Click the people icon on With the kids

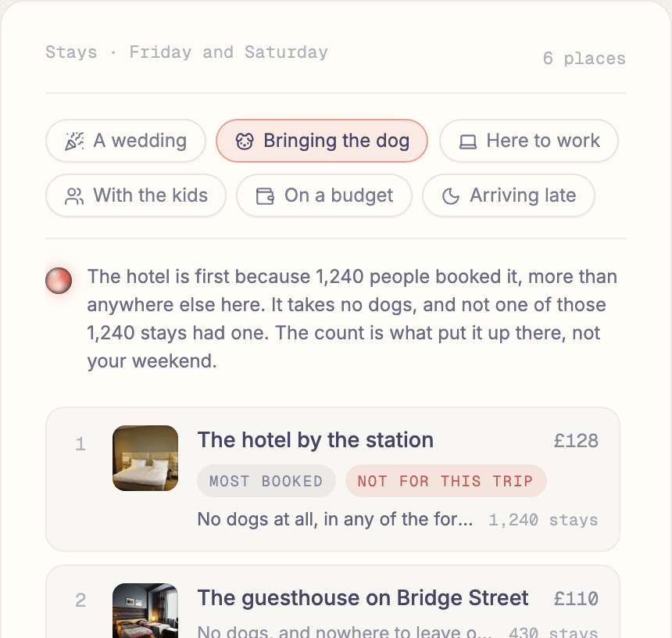(x=74, y=196)
